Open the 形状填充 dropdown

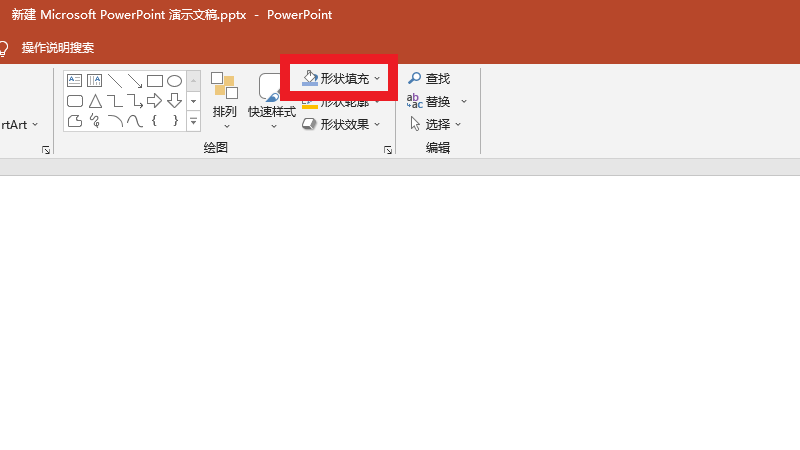(x=341, y=78)
